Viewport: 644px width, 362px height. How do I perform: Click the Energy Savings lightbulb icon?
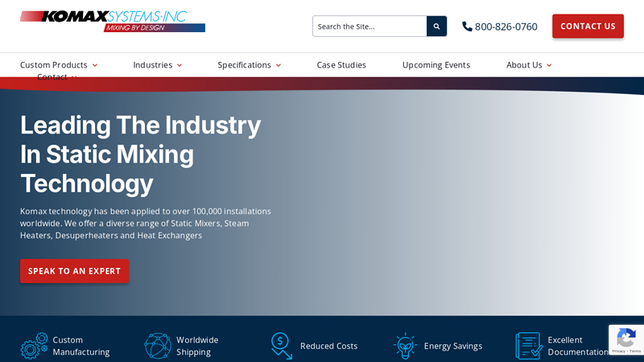[x=405, y=346]
